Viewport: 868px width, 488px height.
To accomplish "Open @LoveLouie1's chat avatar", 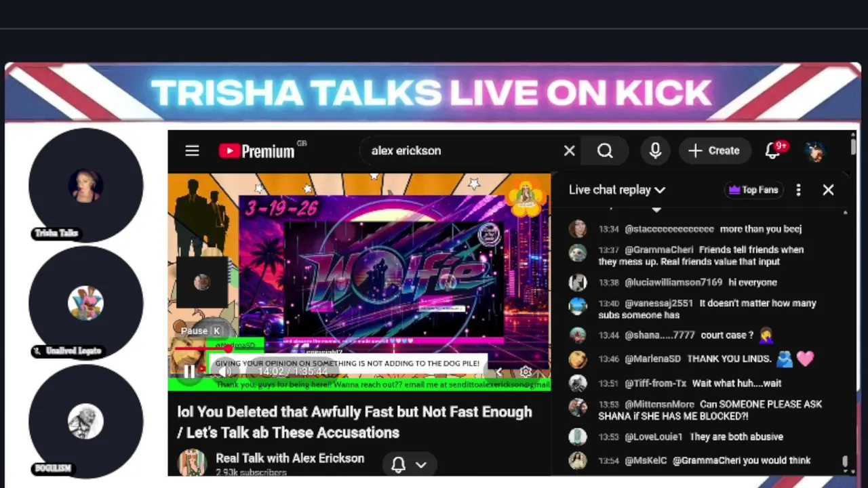I will 578,437.
